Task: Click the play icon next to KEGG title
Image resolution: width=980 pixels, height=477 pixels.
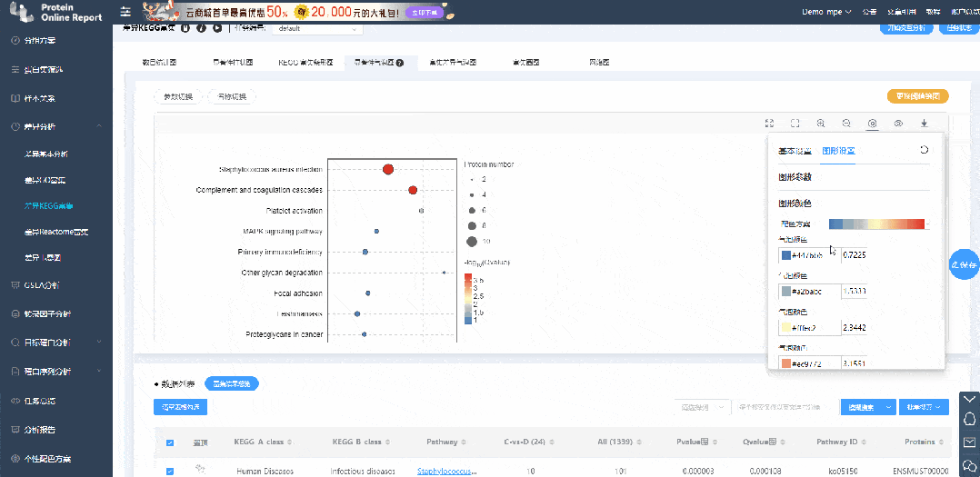Action: click(x=217, y=28)
